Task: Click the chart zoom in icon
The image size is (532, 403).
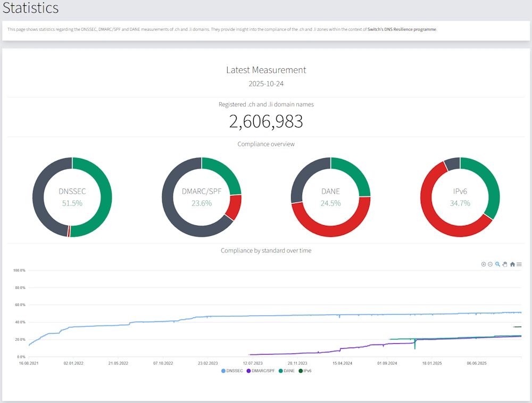Action: [484, 264]
